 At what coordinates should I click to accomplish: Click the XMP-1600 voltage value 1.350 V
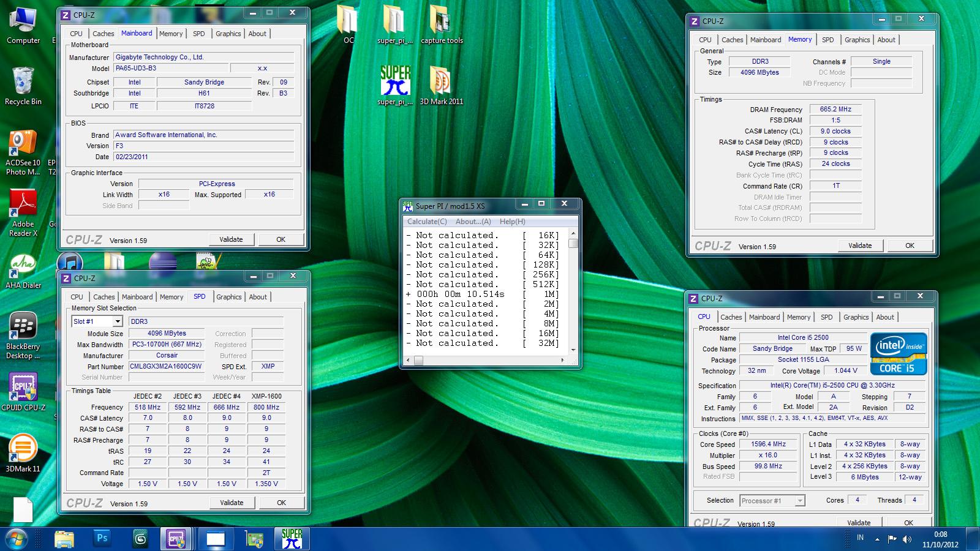tap(266, 484)
